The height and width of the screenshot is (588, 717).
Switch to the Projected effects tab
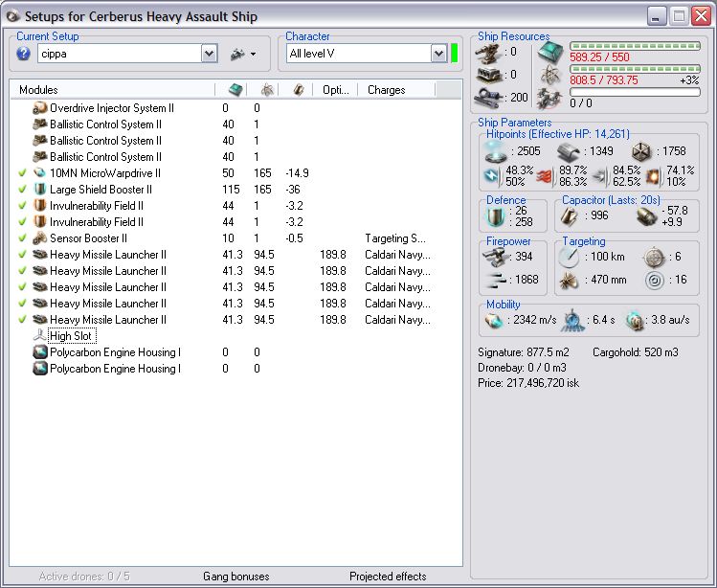pyautogui.click(x=388, y=577)
